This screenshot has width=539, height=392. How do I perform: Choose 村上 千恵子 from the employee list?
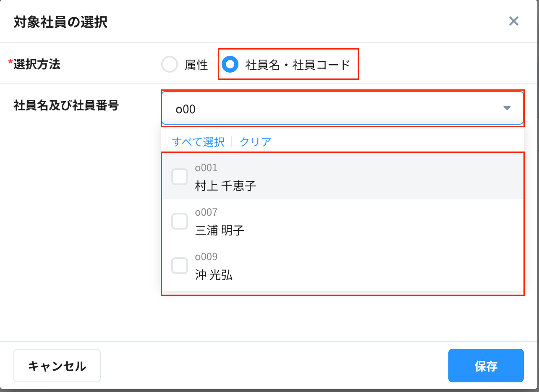[x=225, y=186]
